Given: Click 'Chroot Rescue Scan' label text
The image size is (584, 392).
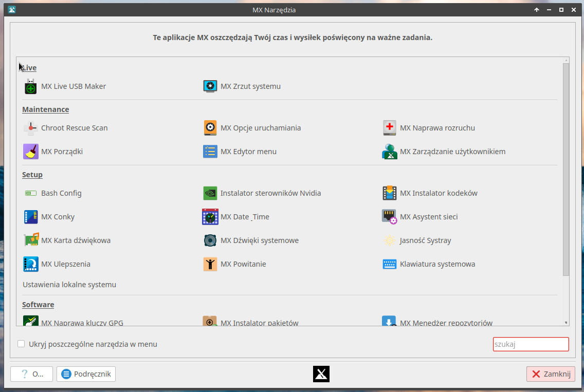Looking at the screenshot, I should coord(75,128).
